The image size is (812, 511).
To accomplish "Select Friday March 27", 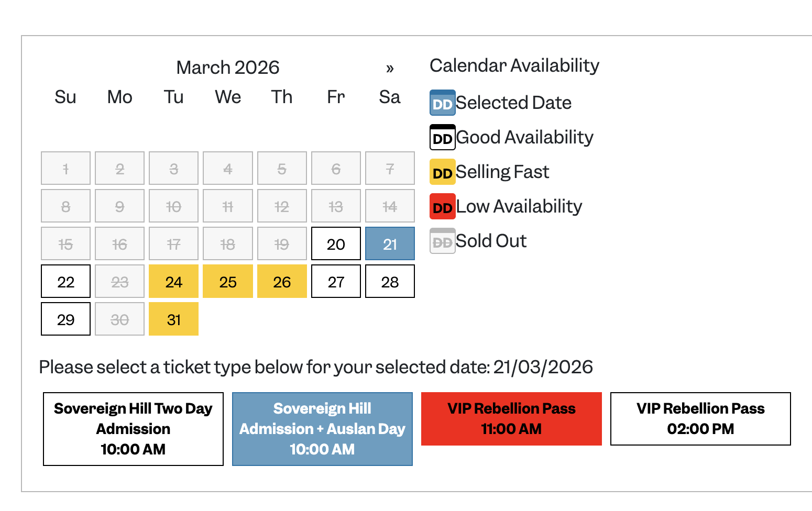I will pyautogui.click(x=336, y=282).
